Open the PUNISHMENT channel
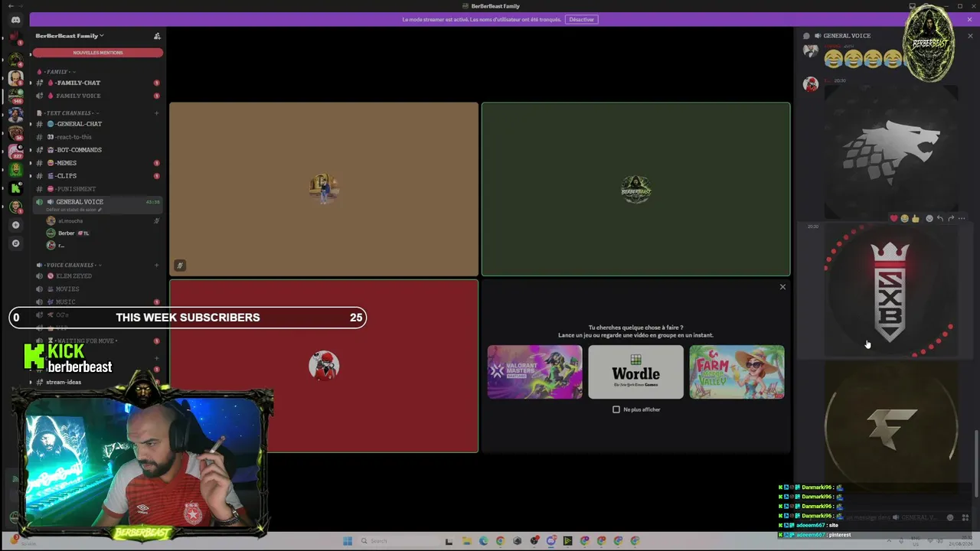 [x=96, y=189]
